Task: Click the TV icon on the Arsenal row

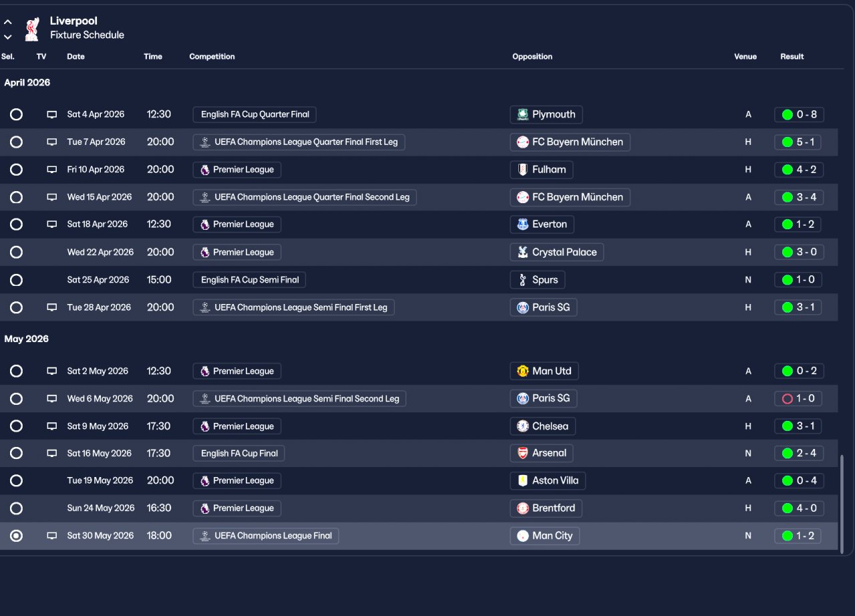Action: tap(51, 453)
